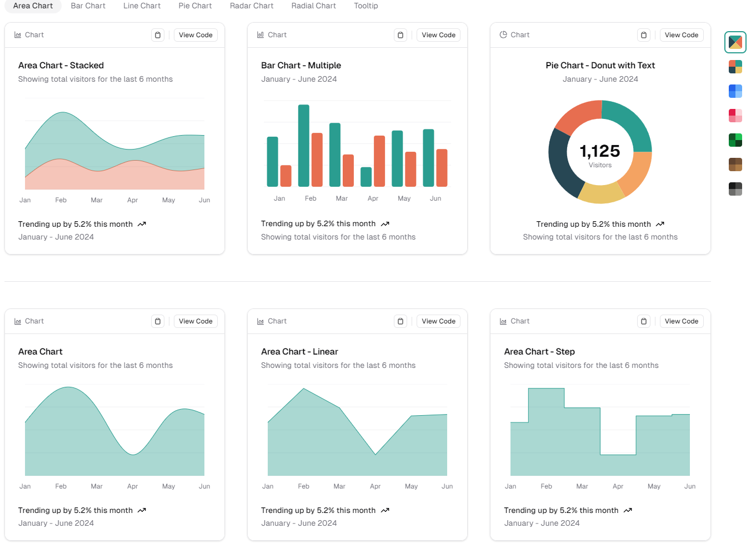The image size is (756, 553).
Task: Choose the multicolor orange-teal theme swatch
Action: (735, 67)
